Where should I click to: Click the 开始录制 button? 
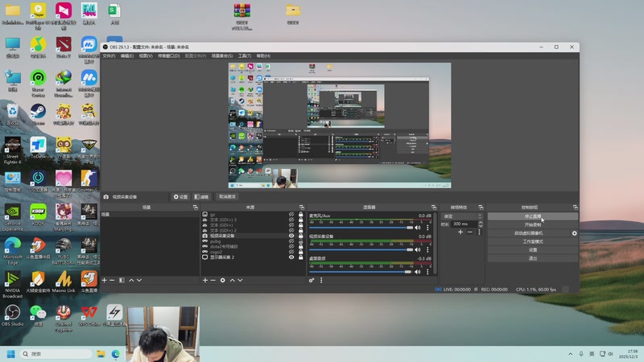coord(533,224)
